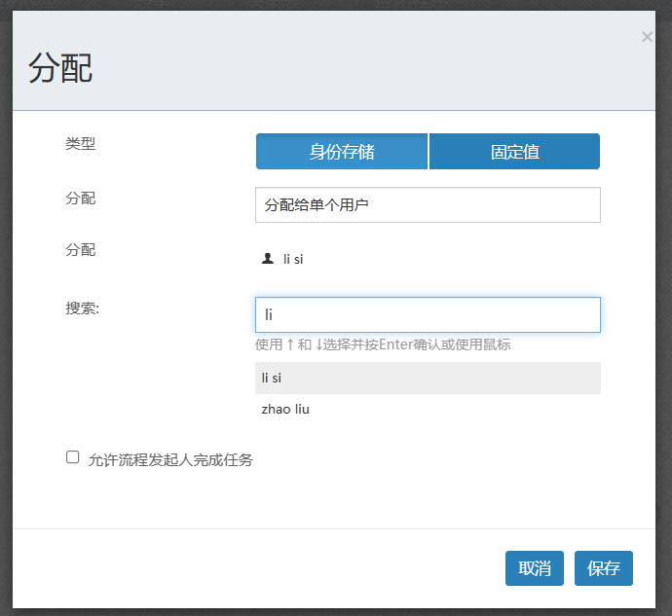Click the 搜索 field label
The image size is (672, 616).
coord(83,308)
